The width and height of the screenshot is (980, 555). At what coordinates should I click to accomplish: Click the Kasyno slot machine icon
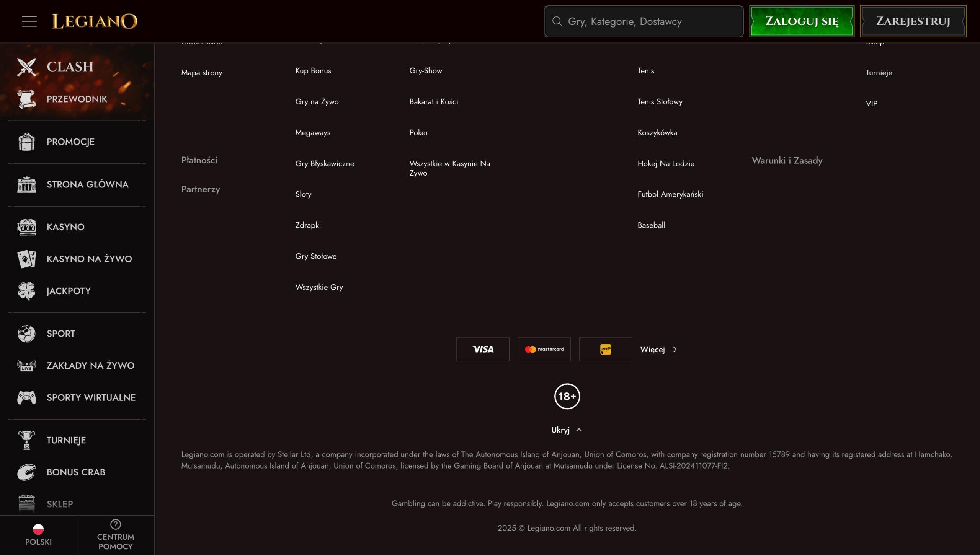26,227
